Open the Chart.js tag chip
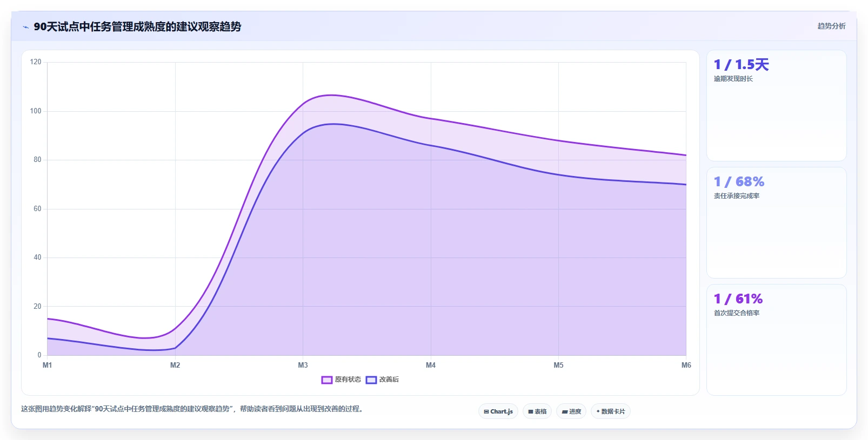The width and height of the screenshot is (868, 440). (498, 411)
